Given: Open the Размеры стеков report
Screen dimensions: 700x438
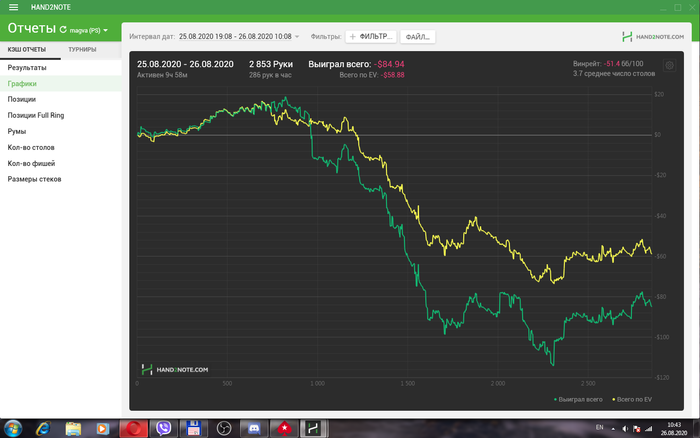Looking at the screenshot, I should [61, 179].
